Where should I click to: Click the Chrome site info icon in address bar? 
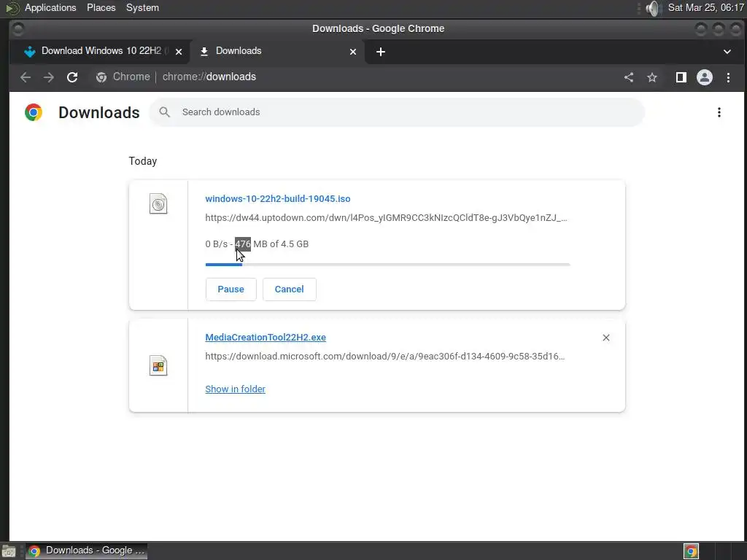click(x=101, y=77)
